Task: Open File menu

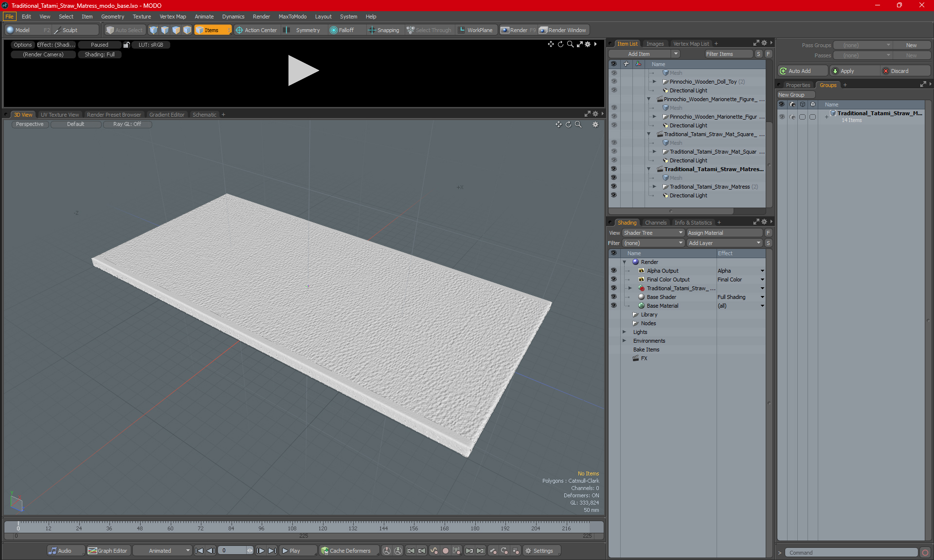Action: pos(9,17)
